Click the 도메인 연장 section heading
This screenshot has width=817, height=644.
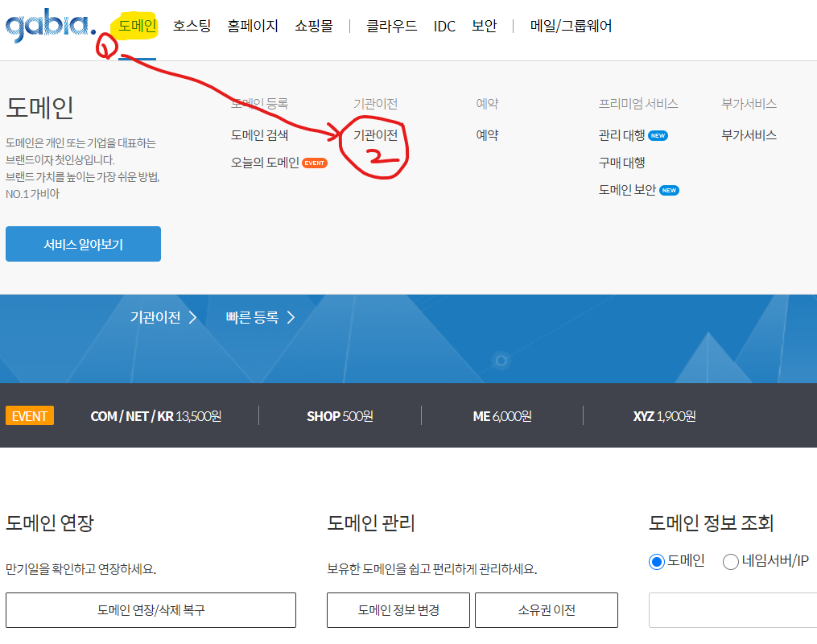click(x=50, y=522)
